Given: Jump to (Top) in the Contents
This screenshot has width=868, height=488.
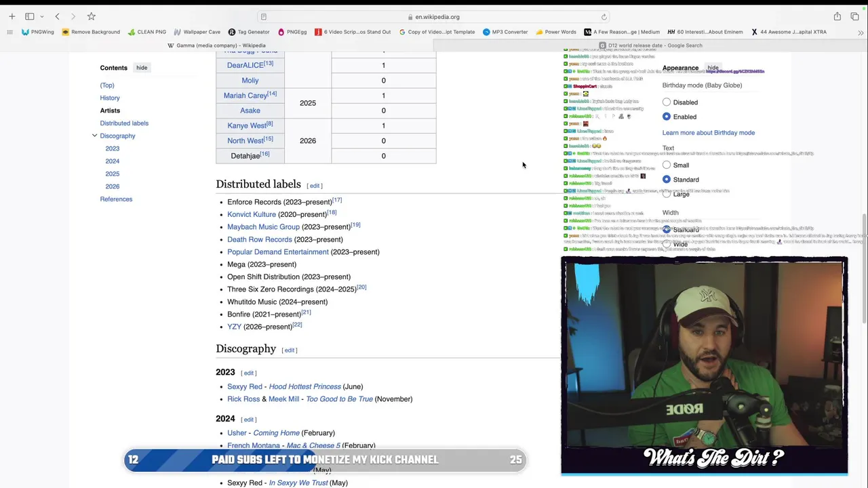Looking at the screenshot, I should [107, 85].
